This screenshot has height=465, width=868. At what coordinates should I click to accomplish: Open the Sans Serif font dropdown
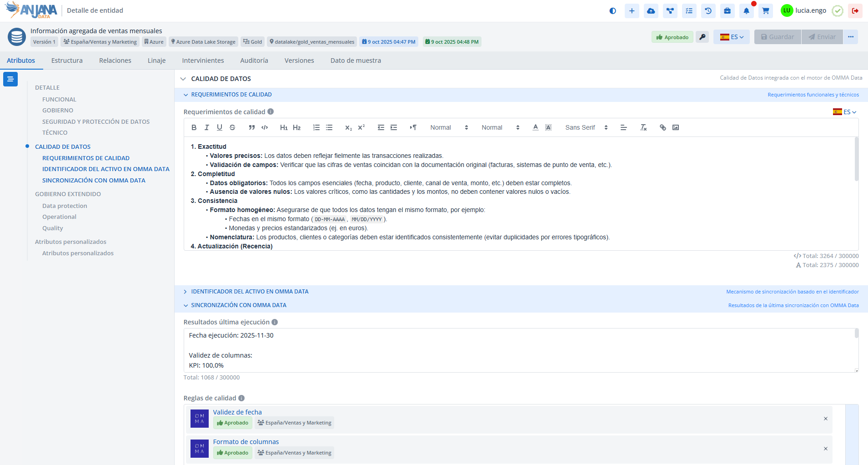(586, 127)
